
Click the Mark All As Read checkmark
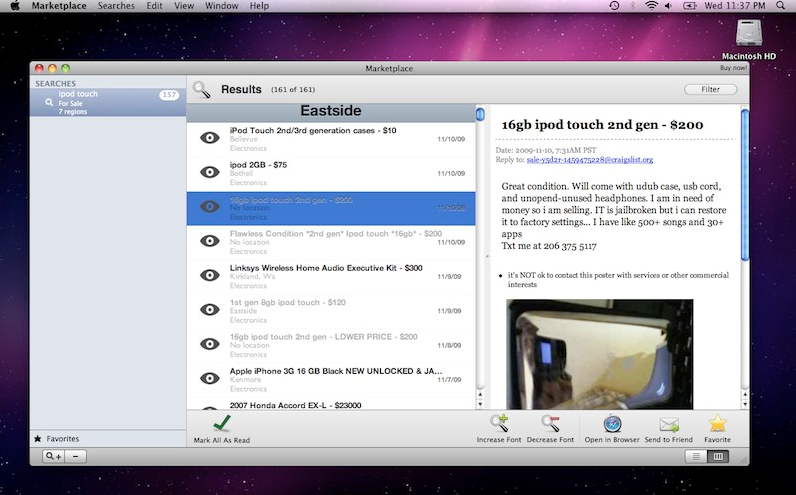coord(221,424)
